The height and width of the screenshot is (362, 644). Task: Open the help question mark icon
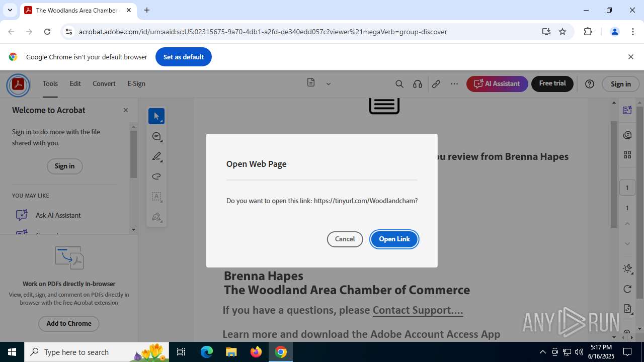(x=590, y=84)
